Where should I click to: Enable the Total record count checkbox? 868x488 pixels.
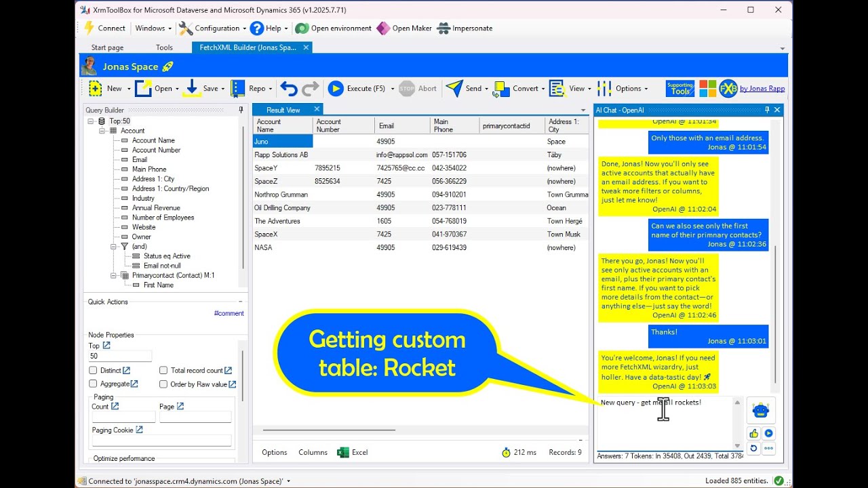point(163,371)
